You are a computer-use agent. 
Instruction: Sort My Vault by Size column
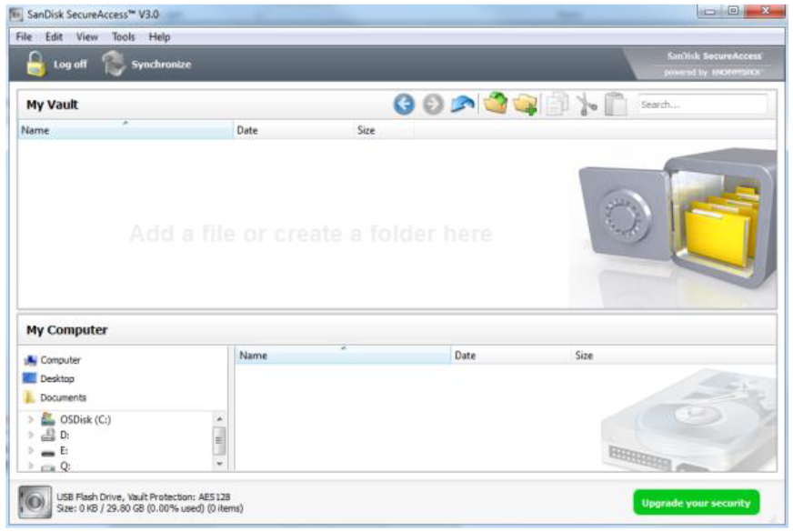(x=384, y=130)
